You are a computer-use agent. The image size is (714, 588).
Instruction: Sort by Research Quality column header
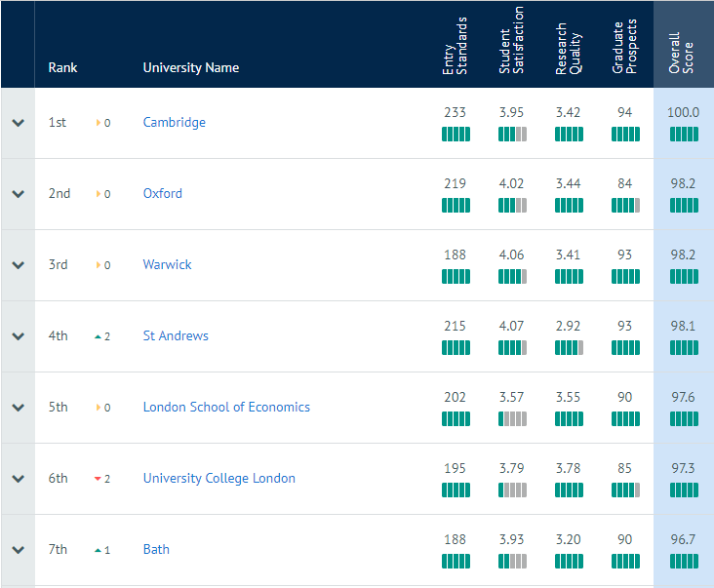coord(569,48)
